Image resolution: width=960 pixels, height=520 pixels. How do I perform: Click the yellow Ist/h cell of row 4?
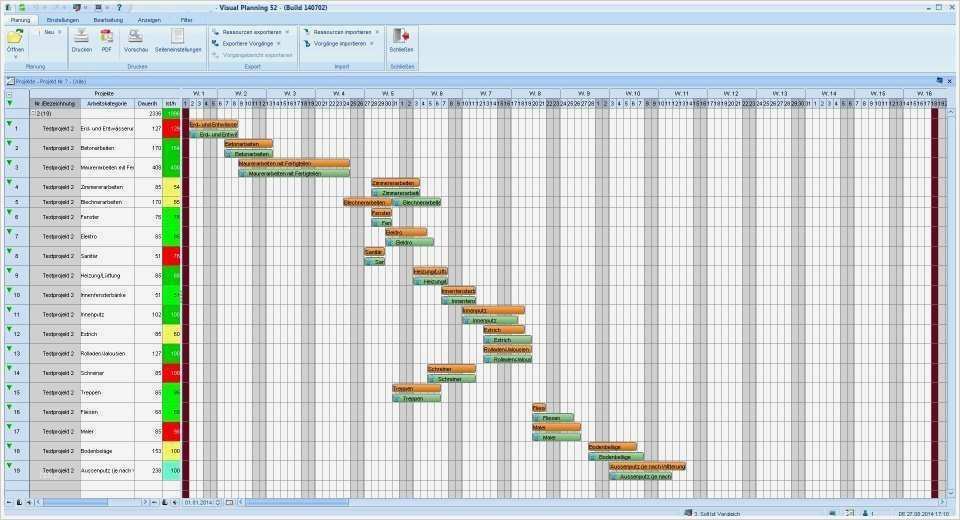pyautogui.click(x=171, y=187)
